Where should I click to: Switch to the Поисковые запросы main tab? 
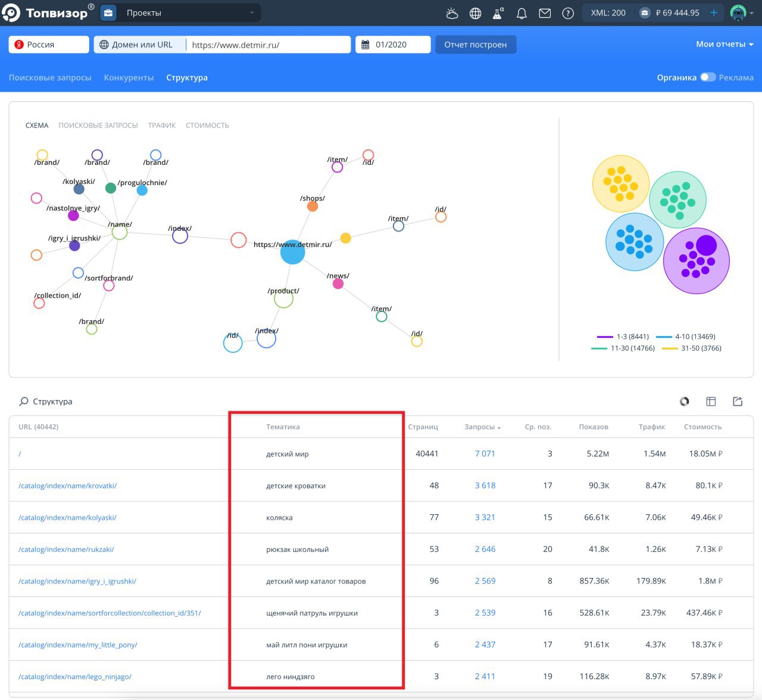point(50,77)
